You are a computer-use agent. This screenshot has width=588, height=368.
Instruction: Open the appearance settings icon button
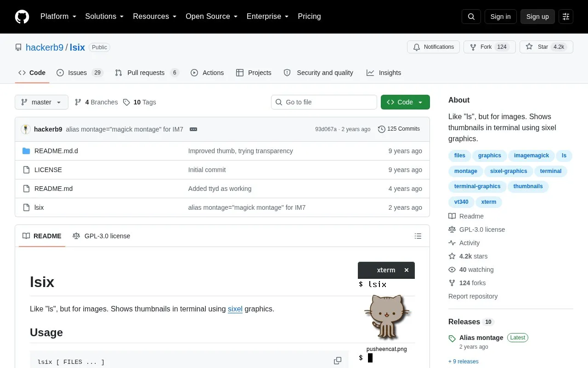click(566, 17)
